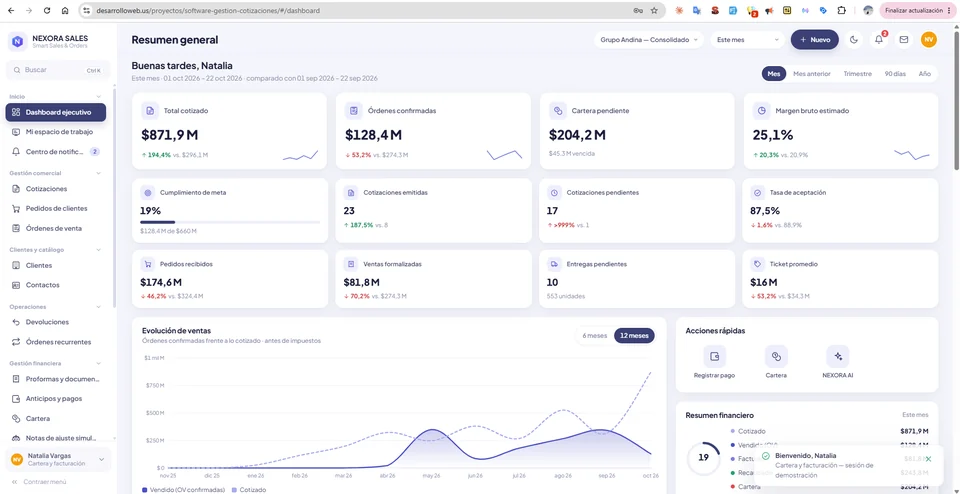
Task: Select the Año period tab
Action: [x=924, y=73]
